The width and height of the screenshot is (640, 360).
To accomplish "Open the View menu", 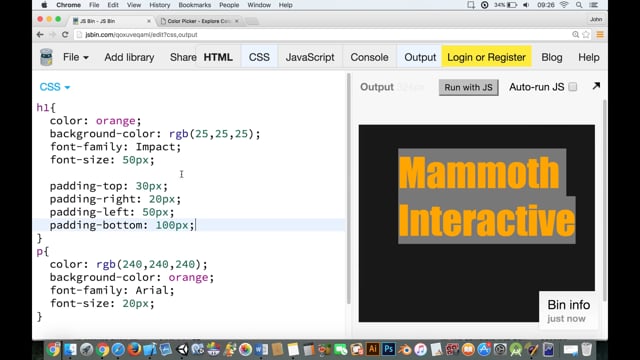I will 133,5.
